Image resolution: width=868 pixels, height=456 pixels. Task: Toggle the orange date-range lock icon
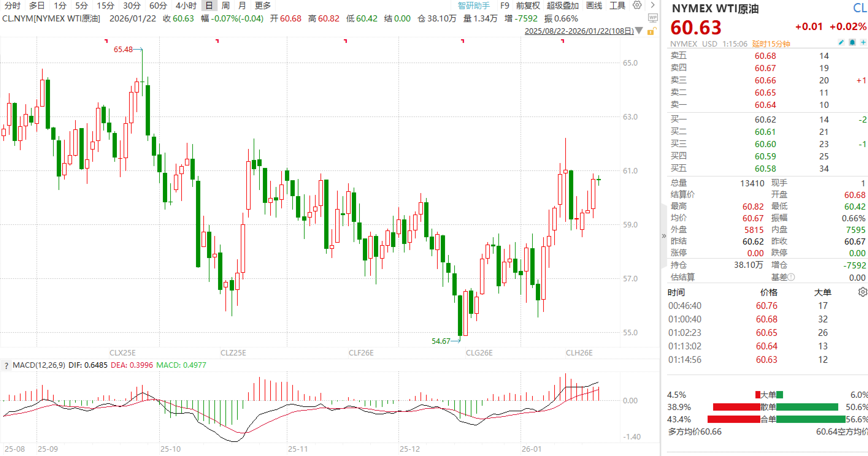point(651,31)
